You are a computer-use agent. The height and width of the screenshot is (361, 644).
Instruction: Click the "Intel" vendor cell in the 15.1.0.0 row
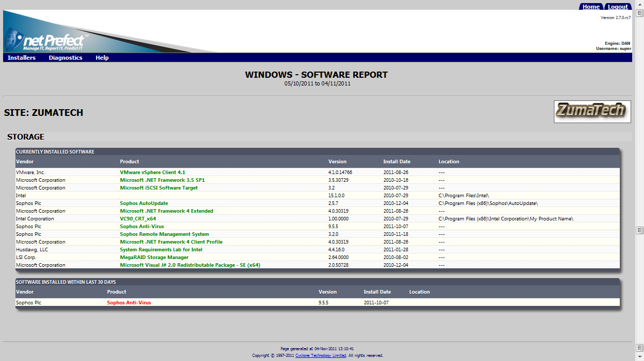21,196
